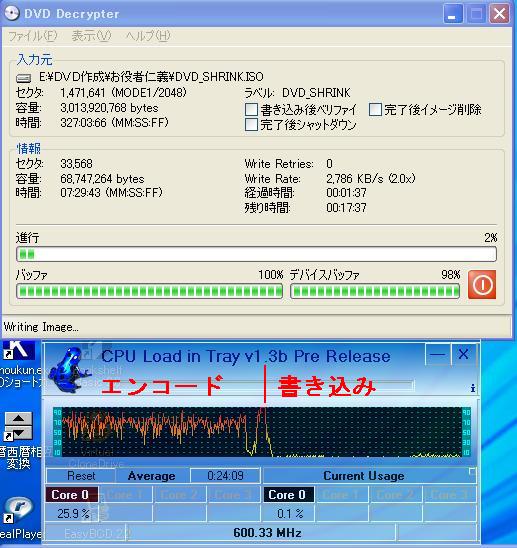Enable 書き込み後ベリファイ checkbox
The height and width of the screenshot is (548, 517).
251,109
